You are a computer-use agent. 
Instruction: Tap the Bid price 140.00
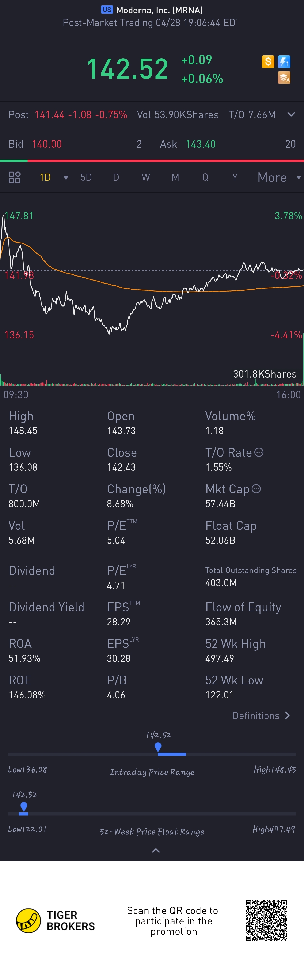click(x=47, y=144)
